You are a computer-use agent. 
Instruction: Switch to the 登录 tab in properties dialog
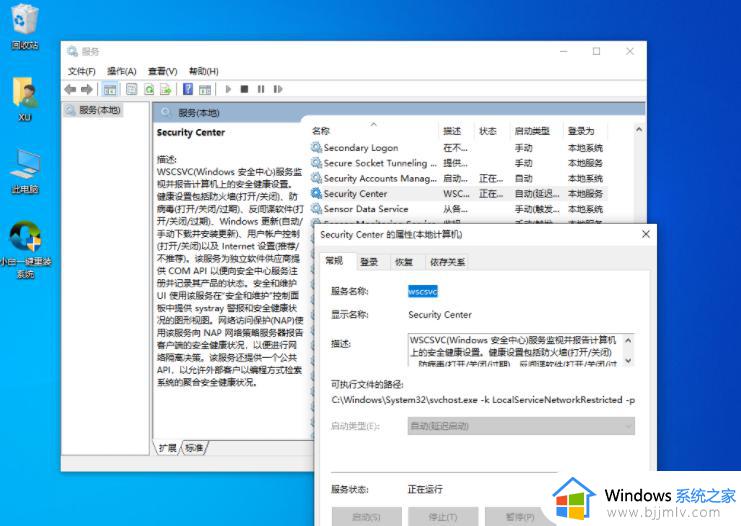coord(369,262)
